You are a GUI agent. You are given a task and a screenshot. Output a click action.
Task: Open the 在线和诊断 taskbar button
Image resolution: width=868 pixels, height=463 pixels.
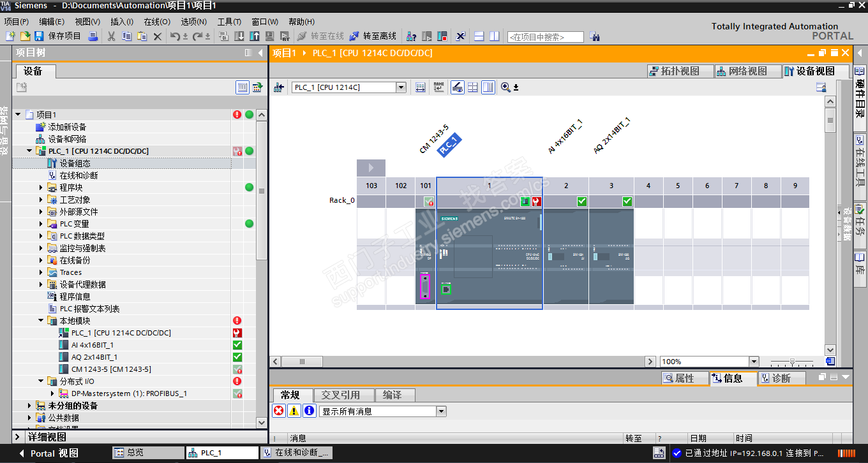point(296,453)
